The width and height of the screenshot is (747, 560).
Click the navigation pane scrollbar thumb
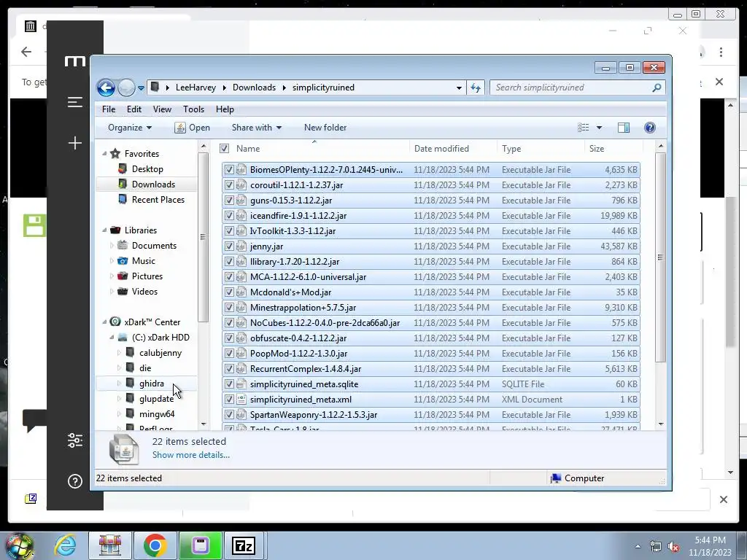(203, 237)
